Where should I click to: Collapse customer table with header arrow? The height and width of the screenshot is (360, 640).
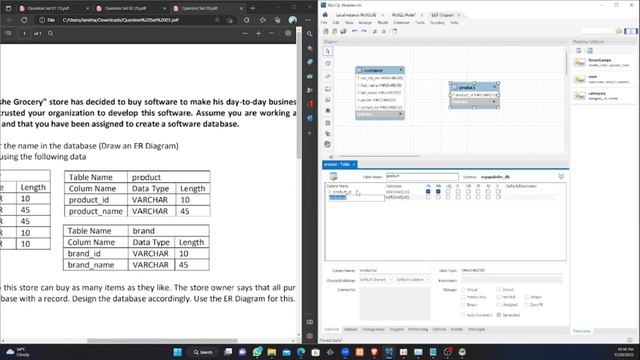(401, 70)
